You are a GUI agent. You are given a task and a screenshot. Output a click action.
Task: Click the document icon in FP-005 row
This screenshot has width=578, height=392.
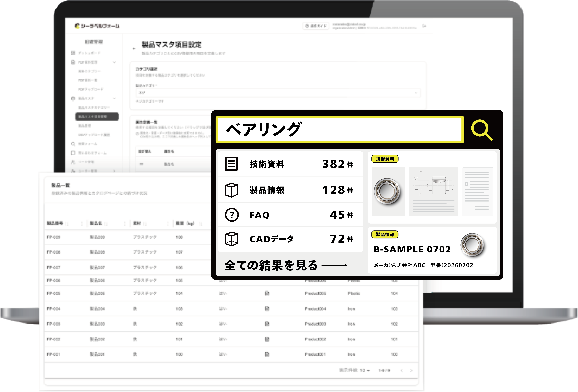pyautogui.click(x=267, y=293)
